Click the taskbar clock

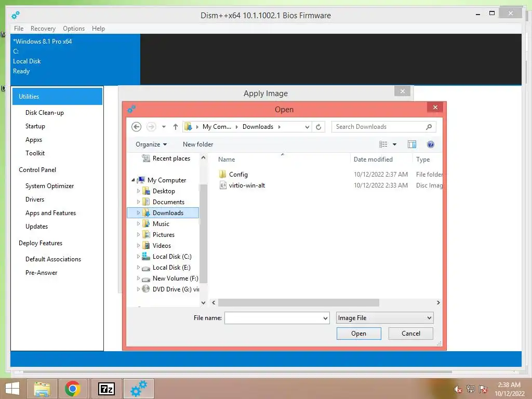pyautogui.click(x=509, y=389)
